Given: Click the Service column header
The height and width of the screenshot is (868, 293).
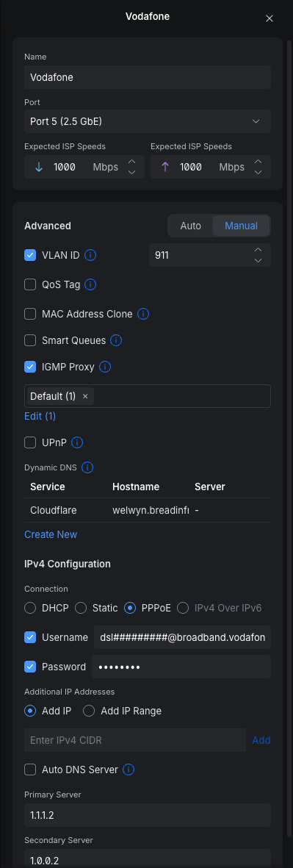Looking at the screenshot, I should (48, 487).
